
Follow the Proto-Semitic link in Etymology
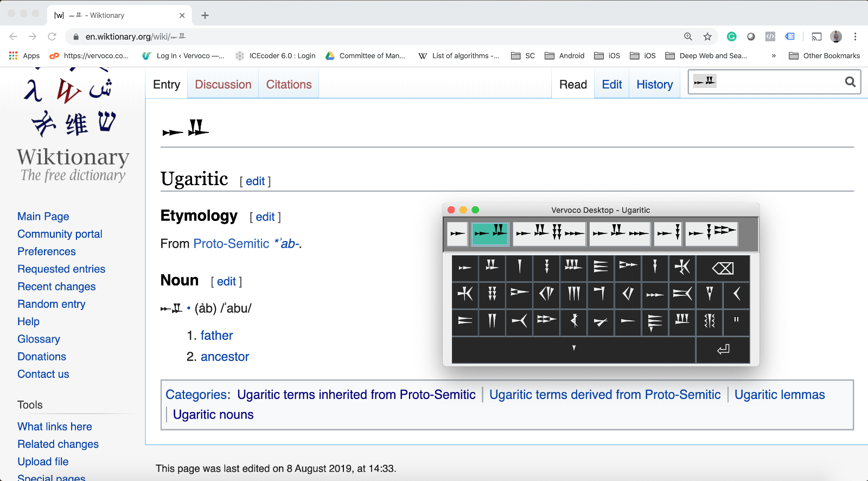(x=231, y=244)
